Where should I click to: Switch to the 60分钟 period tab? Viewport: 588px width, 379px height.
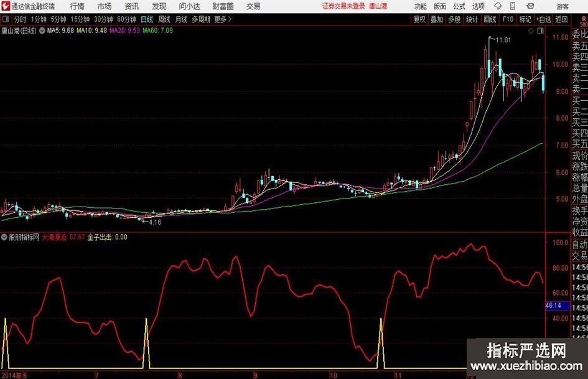(126, 19)
